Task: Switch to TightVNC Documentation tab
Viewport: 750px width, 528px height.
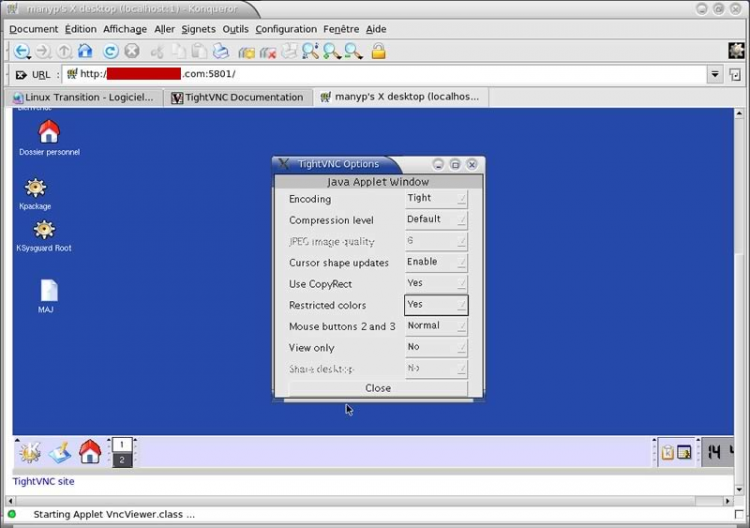Action: pos(238,98)
